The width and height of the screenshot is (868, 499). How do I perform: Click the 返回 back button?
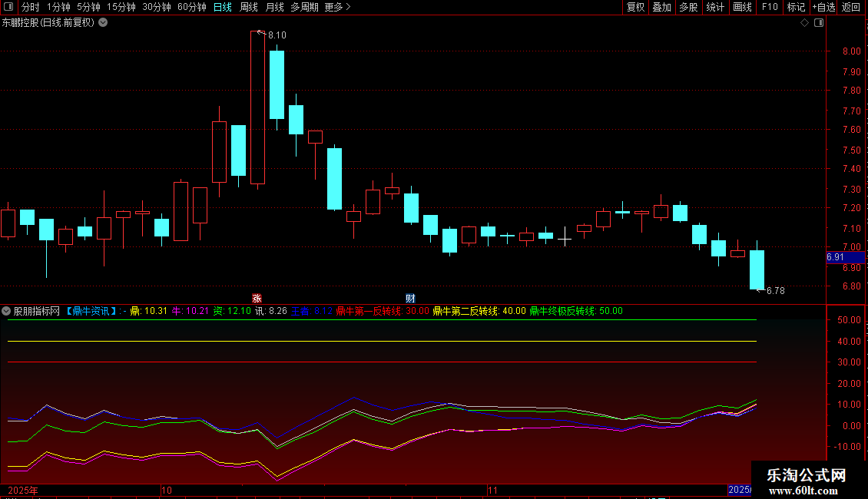point(851,7)
